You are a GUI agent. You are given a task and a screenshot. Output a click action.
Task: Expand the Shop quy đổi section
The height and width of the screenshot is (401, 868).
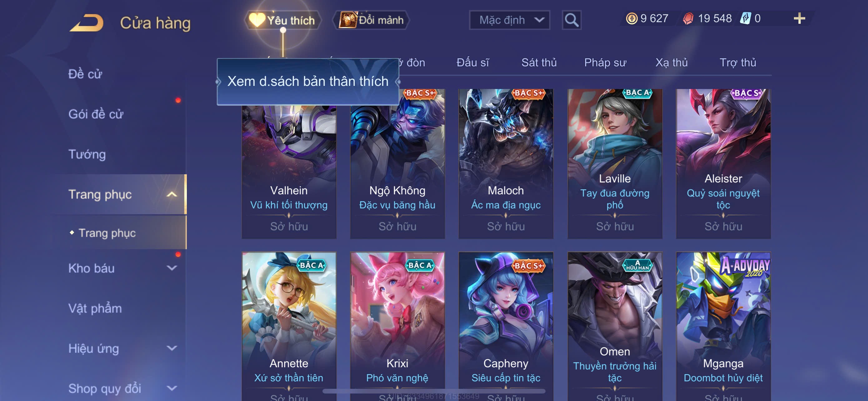pos(172,389)
